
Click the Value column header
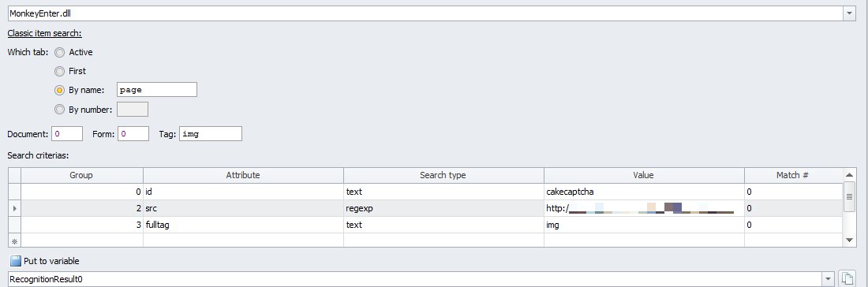click(644, 175)
